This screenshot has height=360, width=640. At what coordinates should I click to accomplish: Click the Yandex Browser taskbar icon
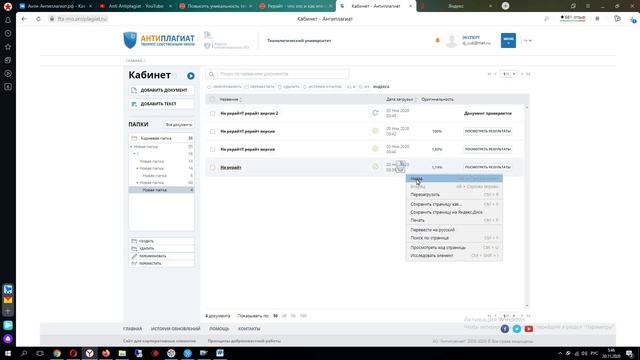coord(89,353)
